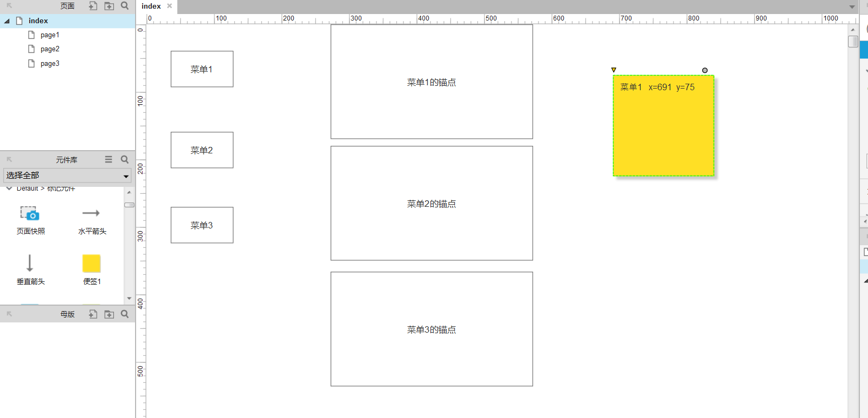868x418 pixels.
Task: Click the add folder icon in Pages panel
Action: click(109, 6)
